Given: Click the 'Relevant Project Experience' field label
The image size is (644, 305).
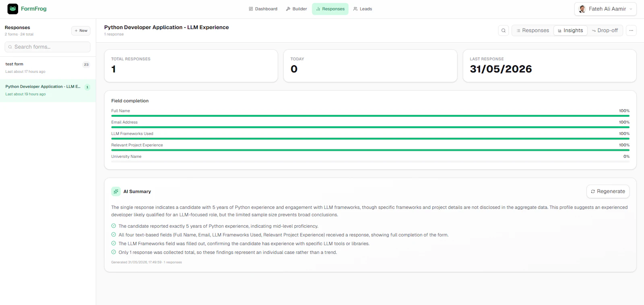Looking at the screenshot, I should (137, 145).
